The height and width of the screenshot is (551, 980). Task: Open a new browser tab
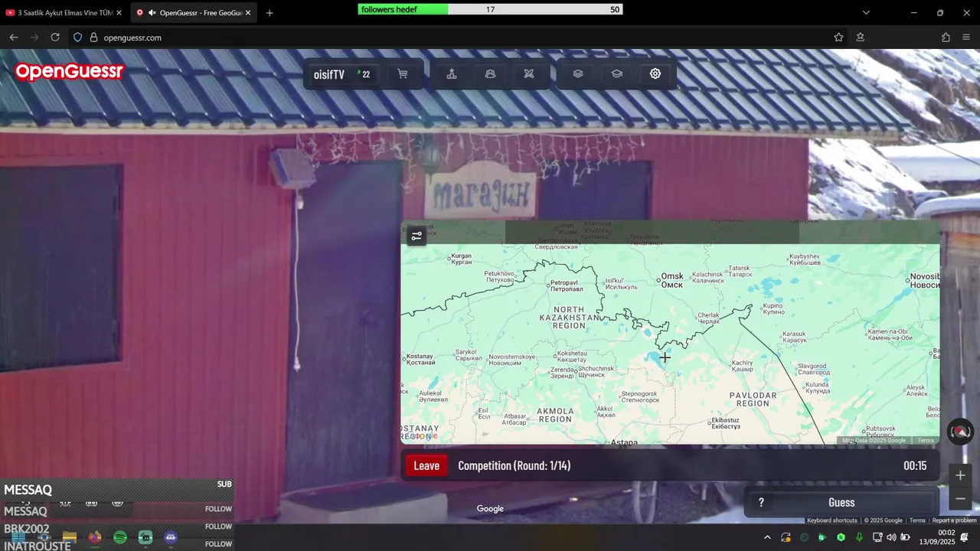269,13
